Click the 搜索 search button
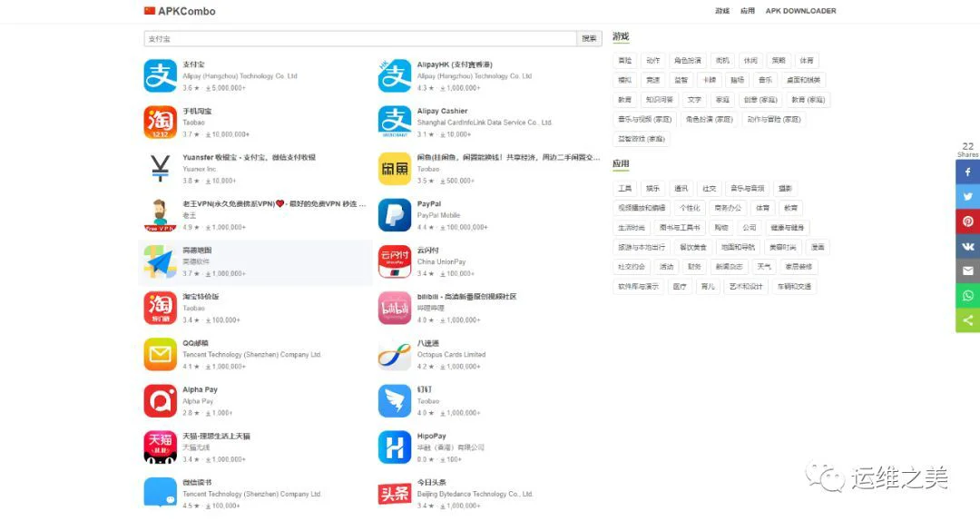The height and width of the screenshot is (521, 980). click(589, 39)
